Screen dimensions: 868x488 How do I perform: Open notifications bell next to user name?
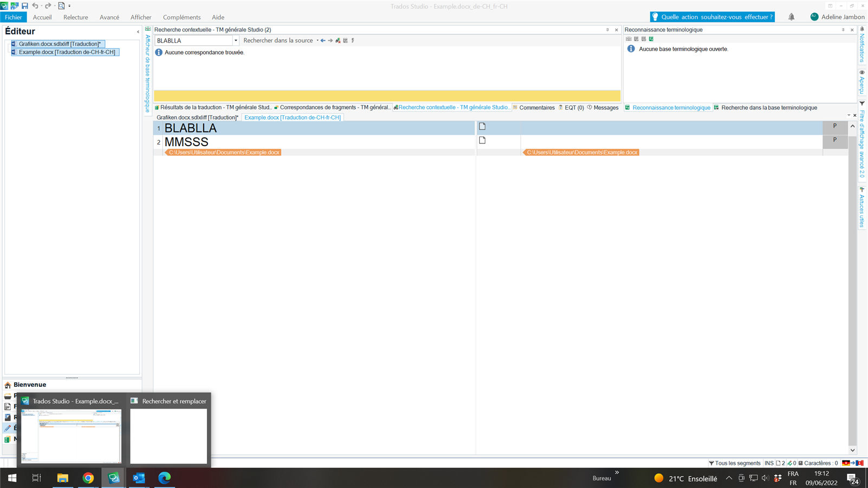click(792, 17)
